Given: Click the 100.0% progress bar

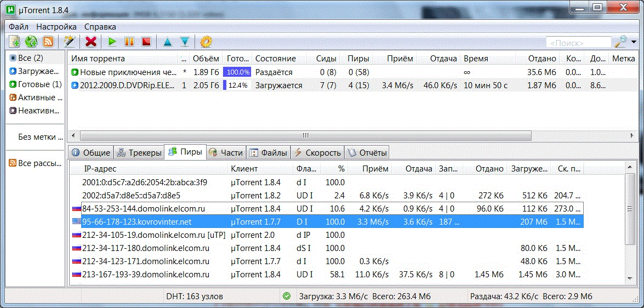Looking at the screenshot, I should (x=237, y=72).
